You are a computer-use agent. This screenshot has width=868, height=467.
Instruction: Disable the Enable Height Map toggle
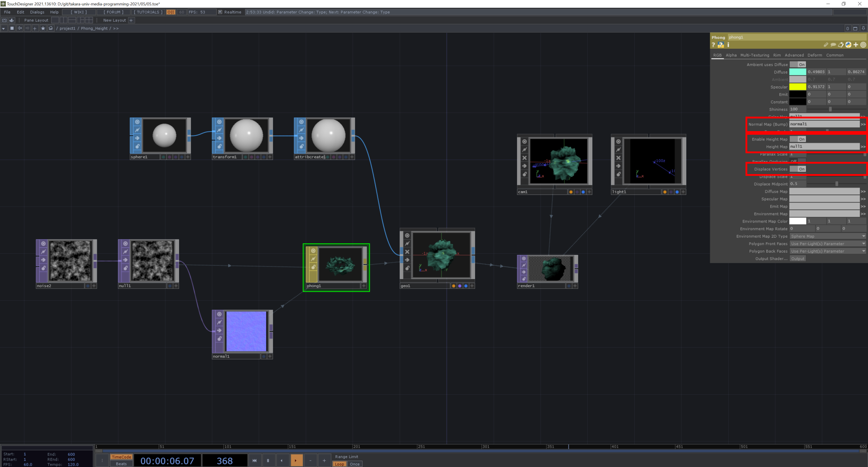798,139
